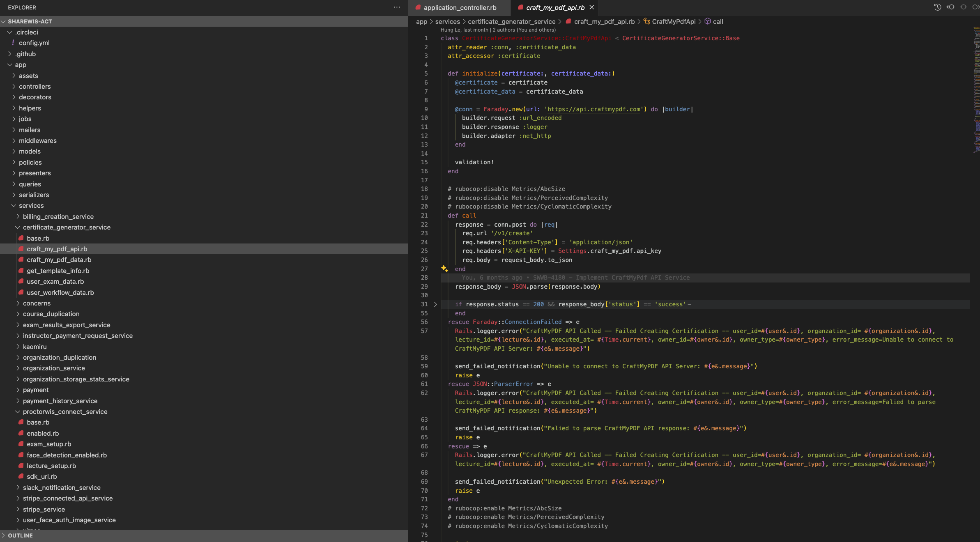Screen dimensions: 980x542
Task: Click the minimap code overview
Action: point(976,90)
